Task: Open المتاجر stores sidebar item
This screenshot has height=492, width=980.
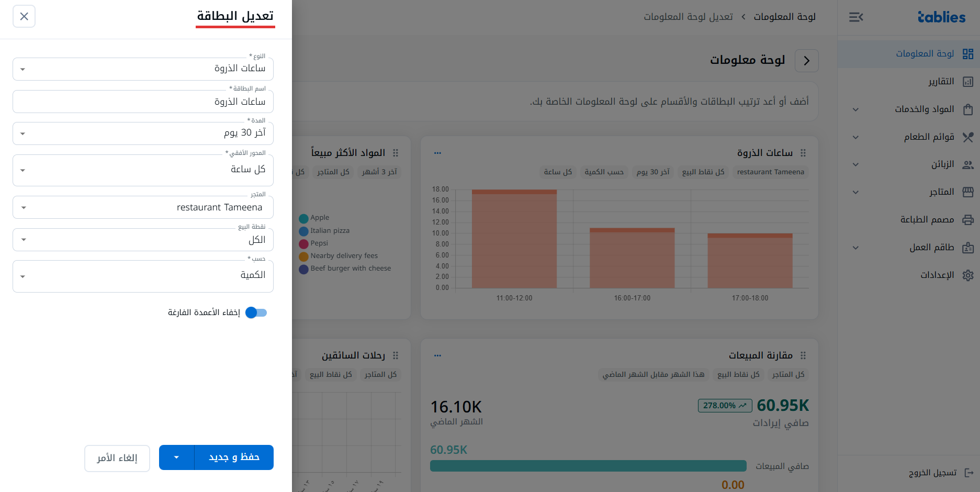Action: pyautogui.click(x=941, y=192)
